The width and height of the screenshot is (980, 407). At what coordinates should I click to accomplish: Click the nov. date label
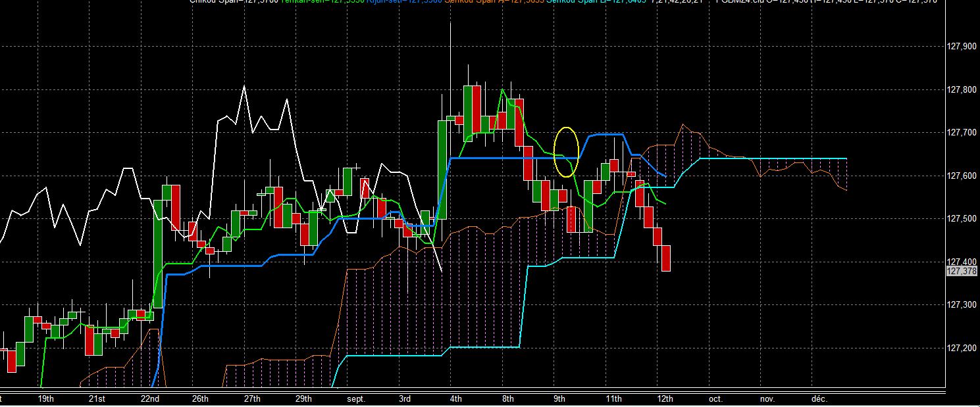click(767, 399)
